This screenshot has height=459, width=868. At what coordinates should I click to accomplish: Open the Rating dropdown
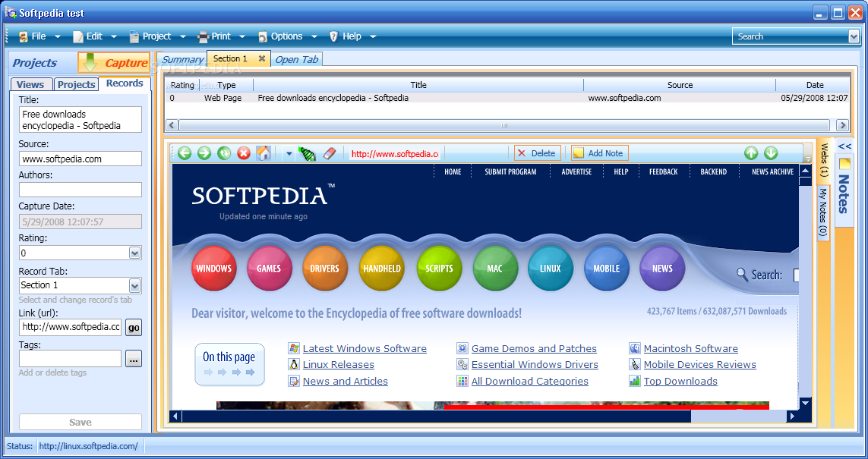pos(134,253)
